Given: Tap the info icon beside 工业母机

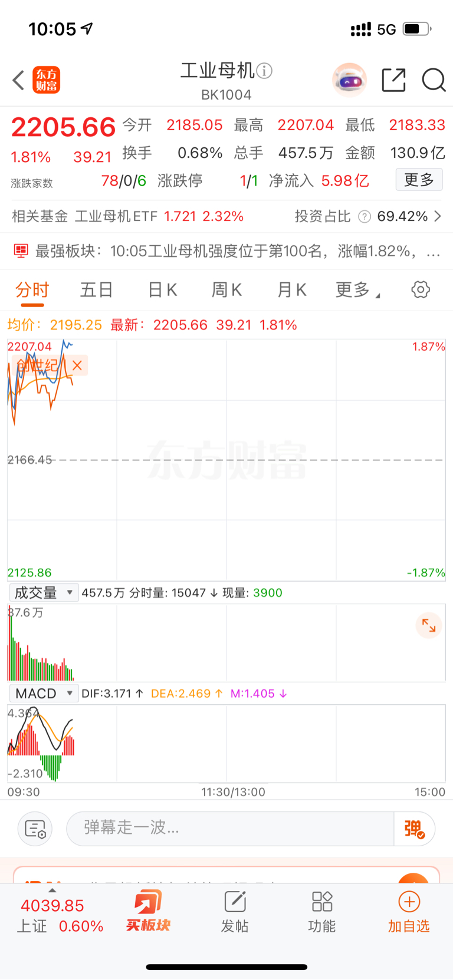Looking at the screenshot, I should (265, 71).
